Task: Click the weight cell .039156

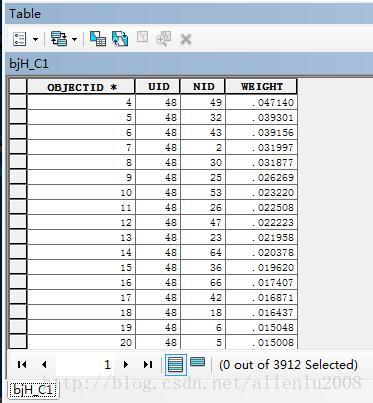Action: (x=261, y=132)
